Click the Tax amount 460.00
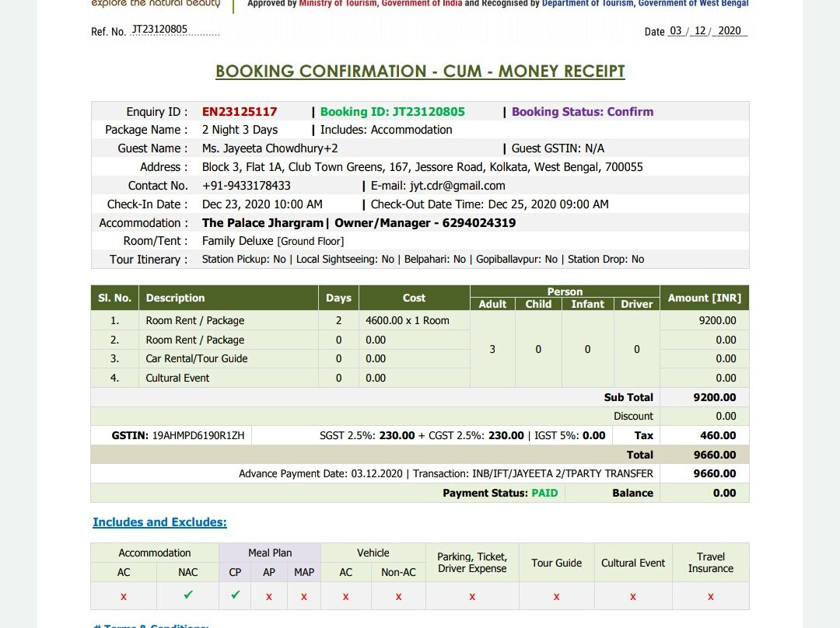This screenshot has height=628, width=840. [x=718, y=435]
